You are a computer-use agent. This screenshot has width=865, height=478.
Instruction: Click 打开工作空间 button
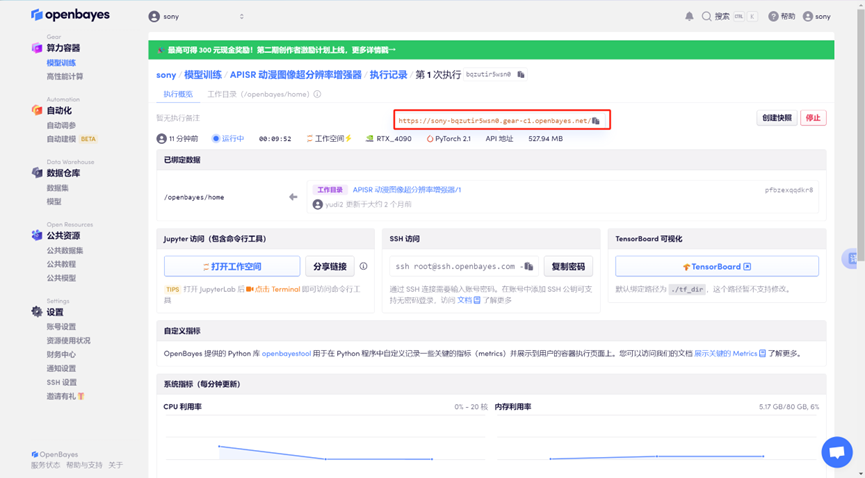tap(232, 267)
